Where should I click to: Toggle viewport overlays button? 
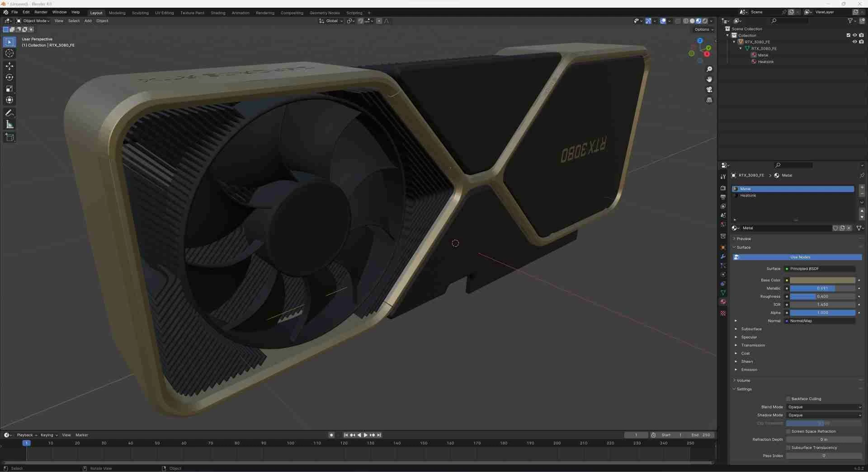pos(663,21)
